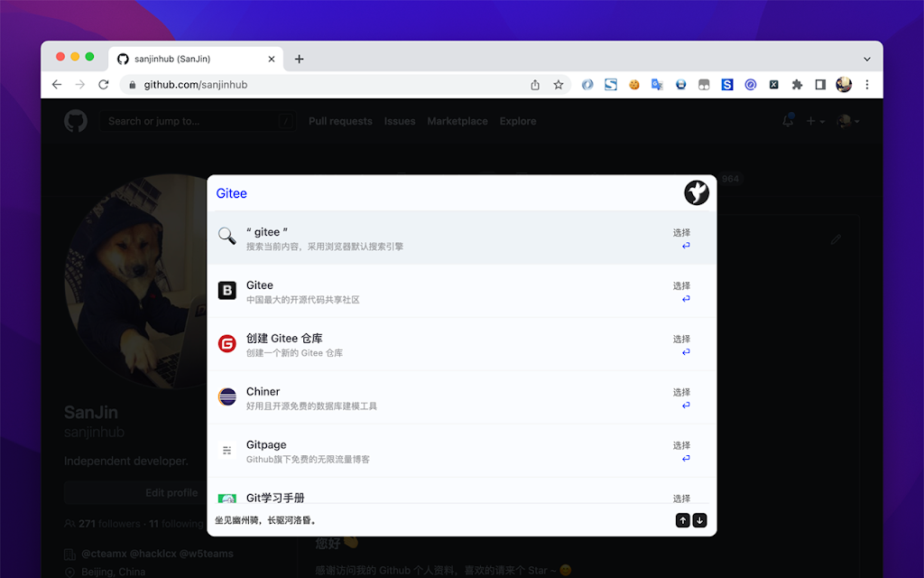Click the down arrow navigation button
Screen dimensions: 924x578
(699, 520)
